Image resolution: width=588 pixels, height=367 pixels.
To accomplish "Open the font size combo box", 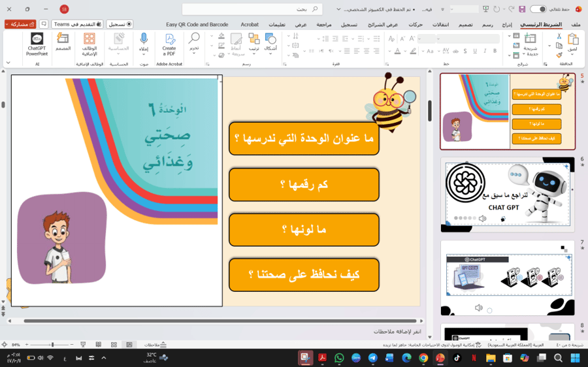I will pyautogui.click(x=427, y=39).
